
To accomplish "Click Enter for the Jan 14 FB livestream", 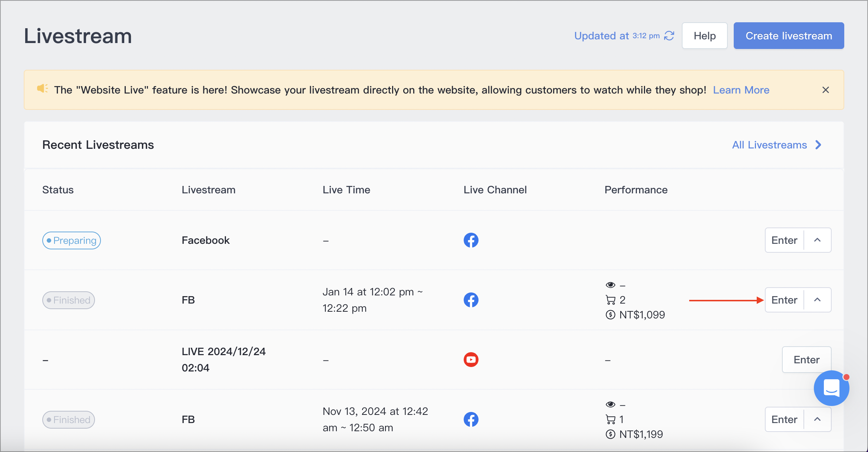I will coord(785,300).
